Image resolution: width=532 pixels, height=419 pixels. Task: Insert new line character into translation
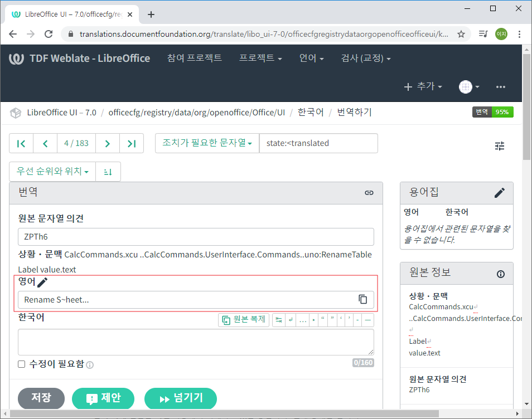[x=291, y=320]
